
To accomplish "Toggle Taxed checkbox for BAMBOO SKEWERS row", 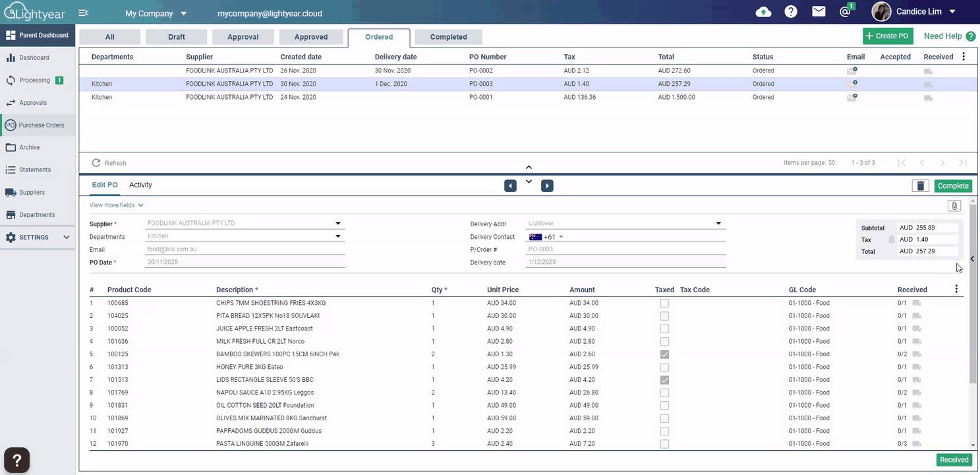I will (x=664, y=354).
